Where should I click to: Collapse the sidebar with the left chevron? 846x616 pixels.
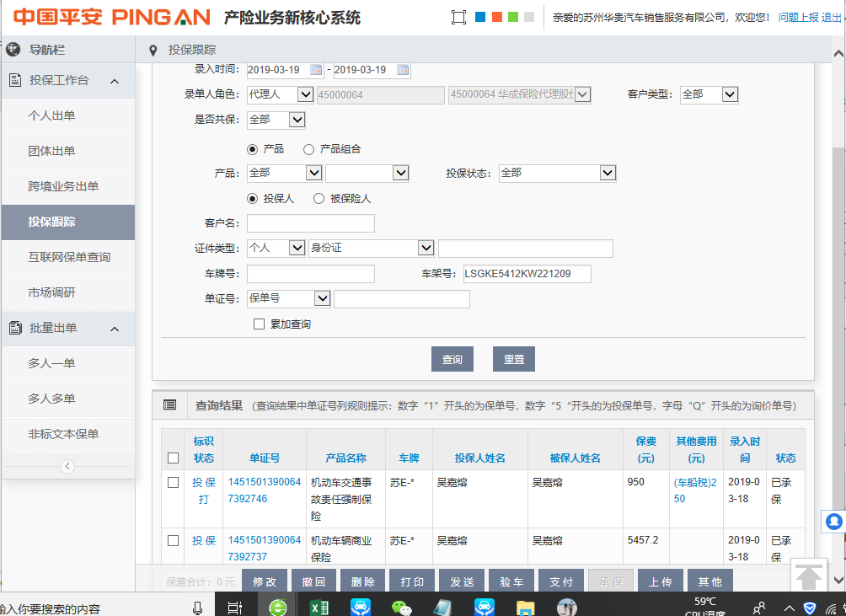[x=68, y=466]
